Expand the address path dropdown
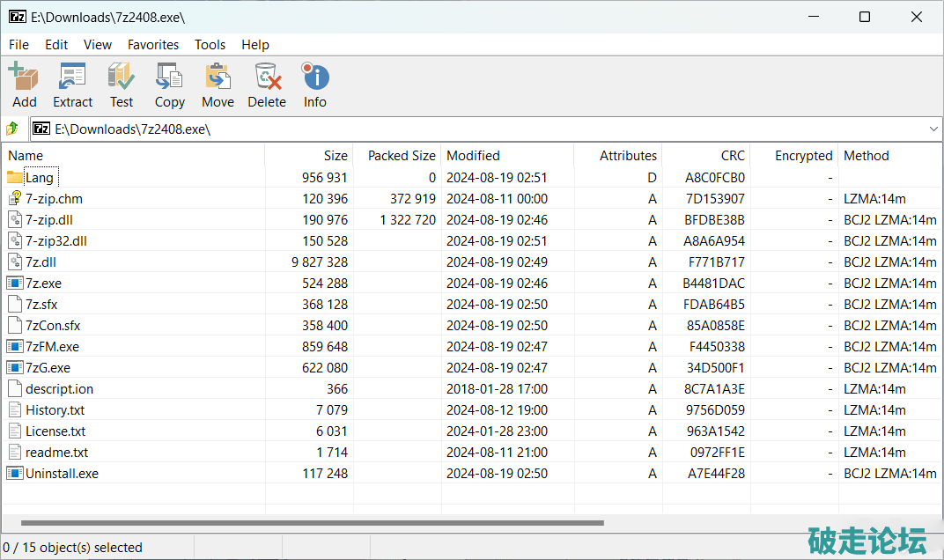 pyautogui.click(x=933, y=129)
